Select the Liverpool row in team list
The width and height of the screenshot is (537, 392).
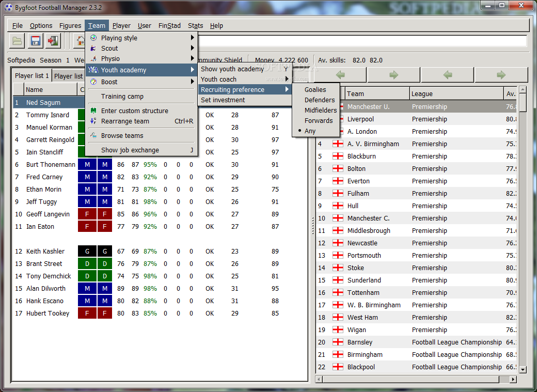pyautogui.click(x=416, y=119)
